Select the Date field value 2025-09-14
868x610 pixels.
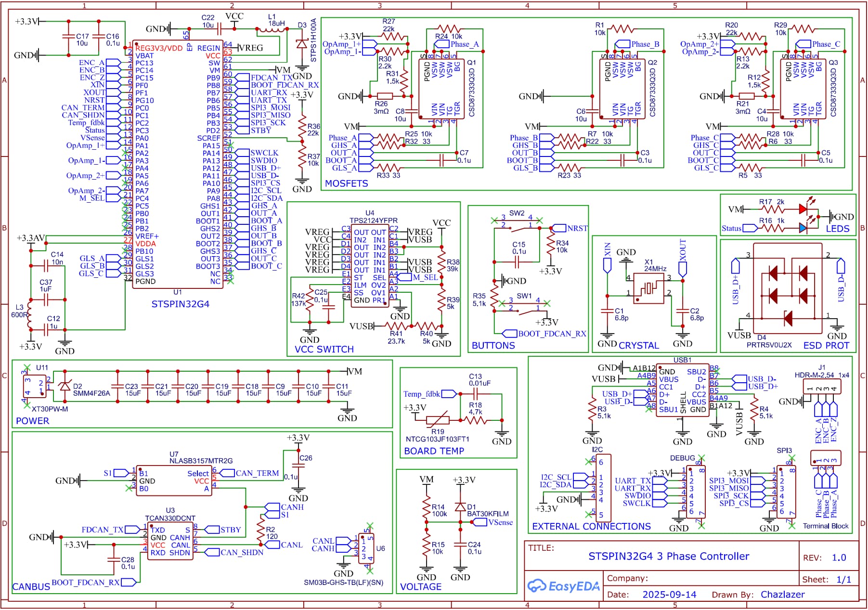click(669, 595)
